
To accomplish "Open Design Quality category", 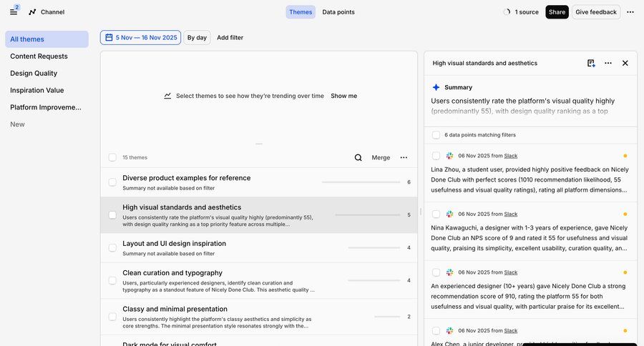I will click(34, 73).
